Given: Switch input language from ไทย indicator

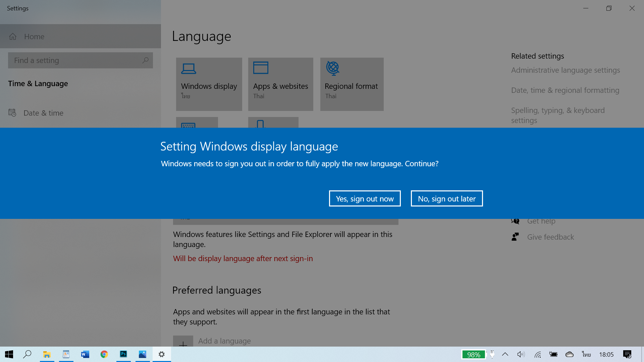Looking at the screenshot, I should point(587,354).
